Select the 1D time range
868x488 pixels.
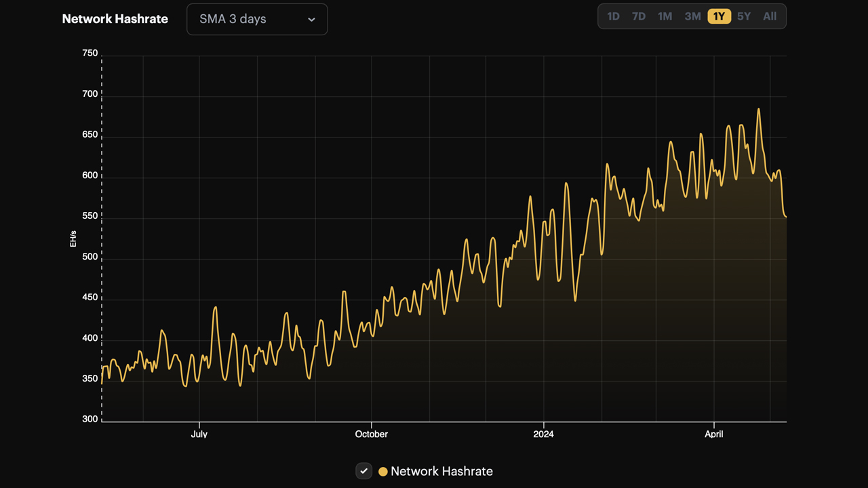613,16
